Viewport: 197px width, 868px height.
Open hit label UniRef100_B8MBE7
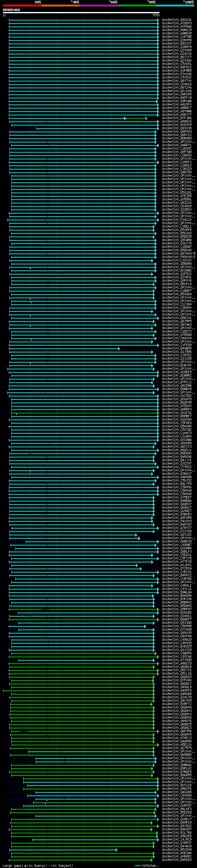176,416
